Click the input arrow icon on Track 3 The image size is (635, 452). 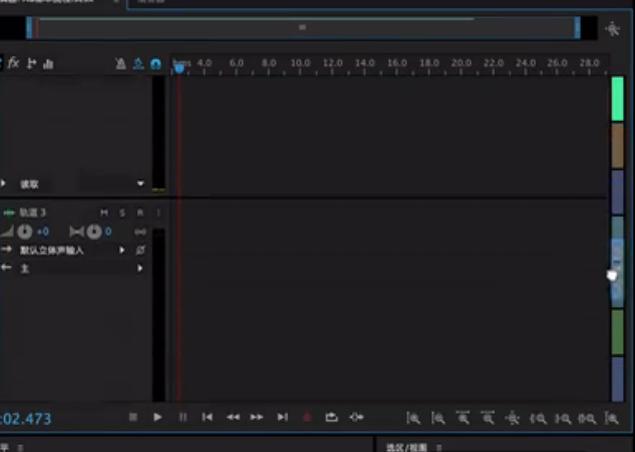[x=6, y=249]
